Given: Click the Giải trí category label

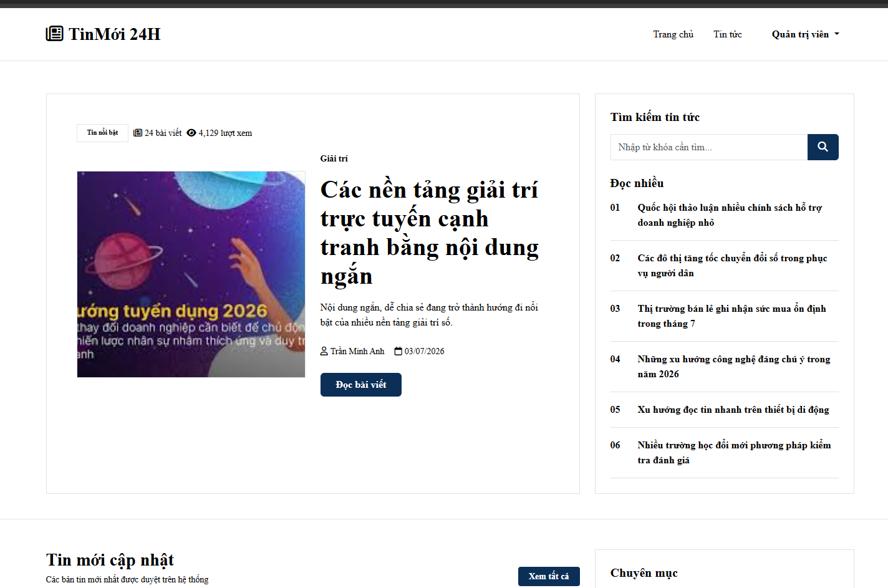Looking at the screenshot, I should click(334, 158).
